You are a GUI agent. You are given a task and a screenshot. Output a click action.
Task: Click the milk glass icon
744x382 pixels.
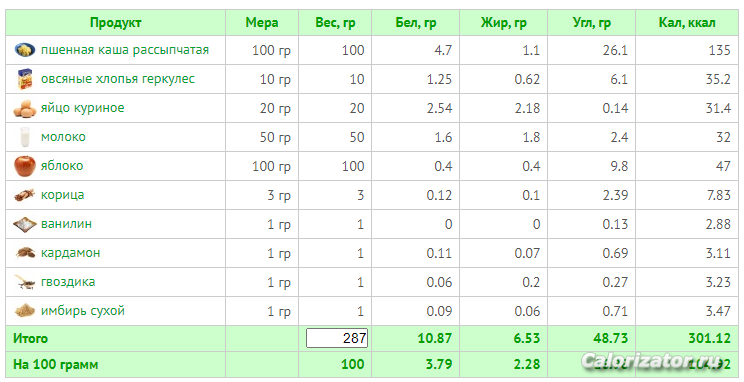coord(25,137)
